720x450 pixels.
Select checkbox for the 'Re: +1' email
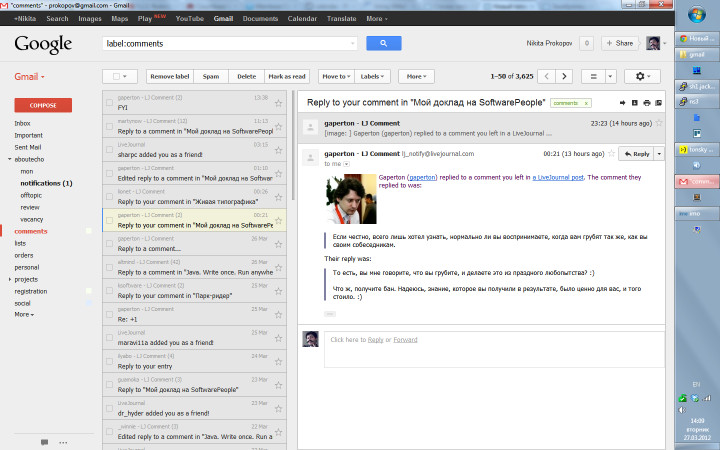(x=109, y=315)
